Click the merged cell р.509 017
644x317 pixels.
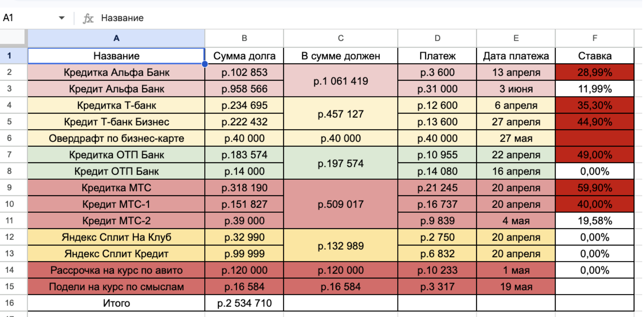[341, 204]
